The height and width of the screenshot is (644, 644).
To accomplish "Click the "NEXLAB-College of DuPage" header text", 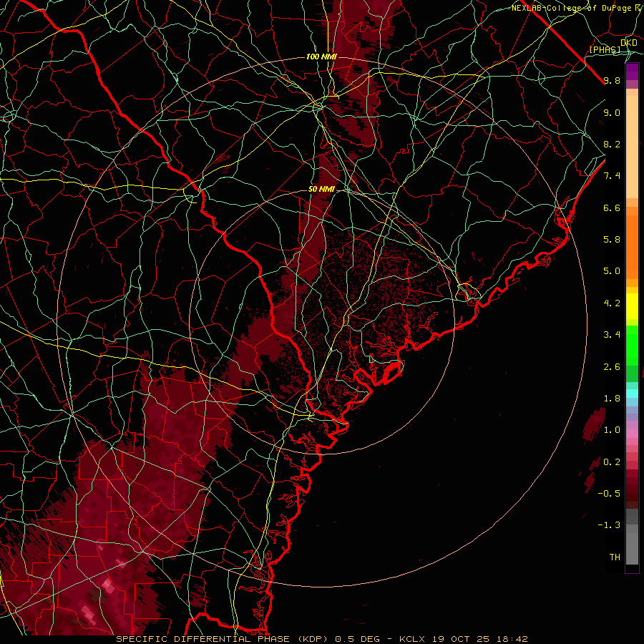I will (571, 8).
